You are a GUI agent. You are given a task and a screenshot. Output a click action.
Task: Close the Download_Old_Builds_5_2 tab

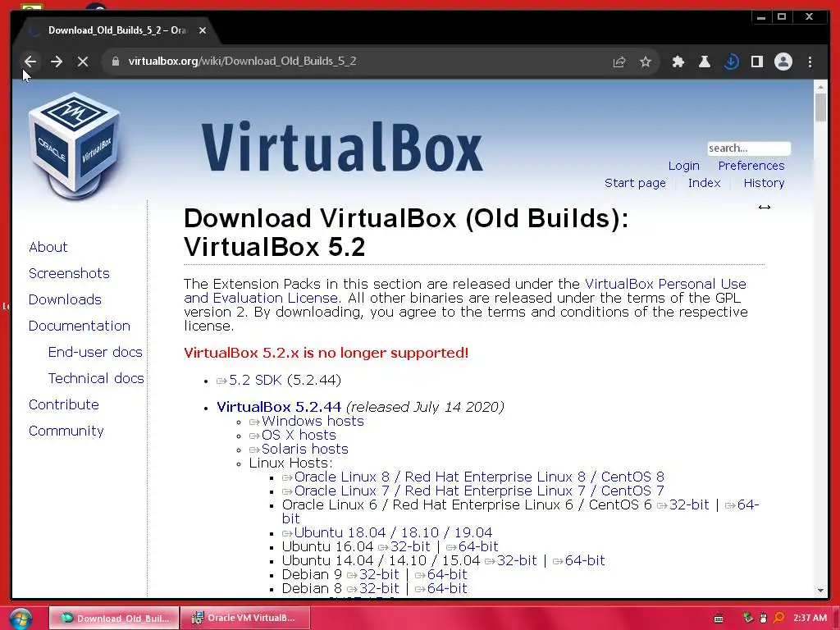point(203,30)
